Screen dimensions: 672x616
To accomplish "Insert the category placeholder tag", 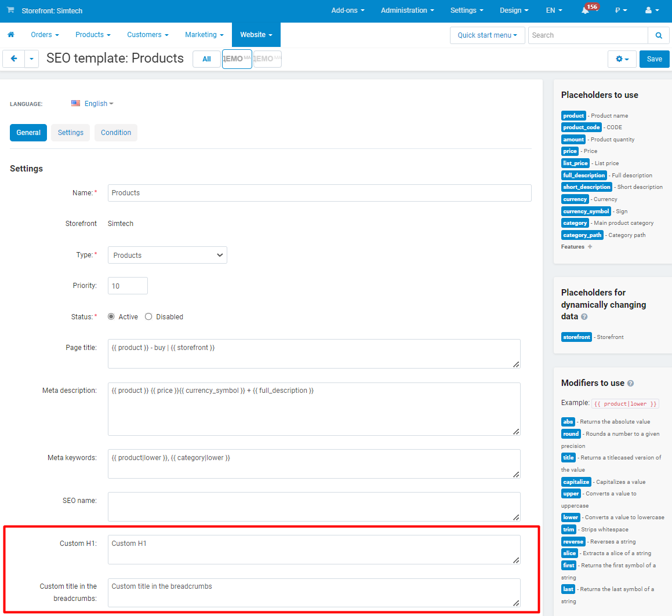I will pos(575,223).
